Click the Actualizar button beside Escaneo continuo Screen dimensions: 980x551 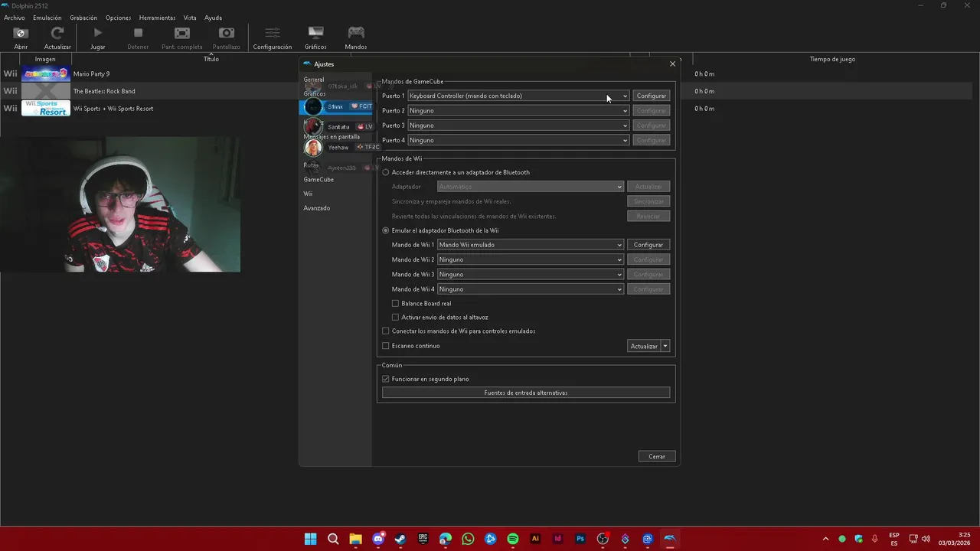pos(644,346)
